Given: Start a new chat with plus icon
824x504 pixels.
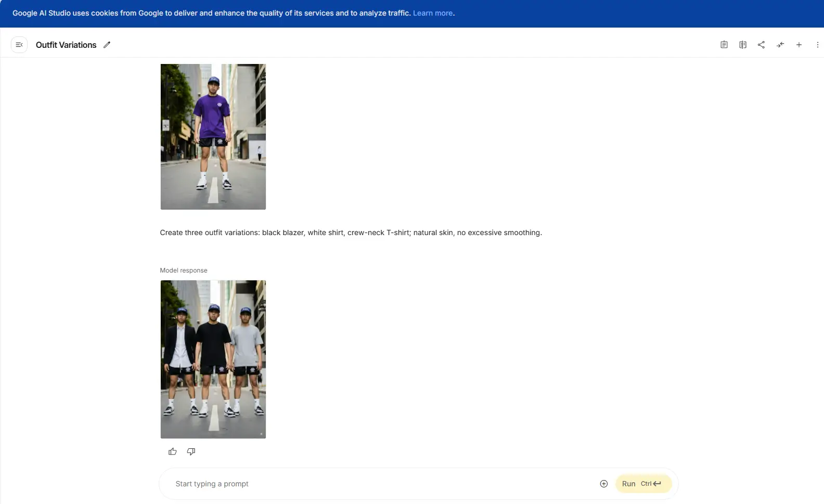Looking at the screenshot, I should pos(799,45).
